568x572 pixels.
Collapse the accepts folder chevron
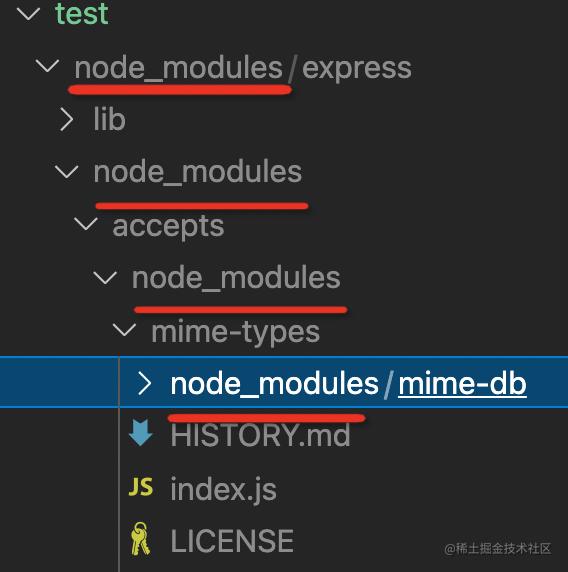(86, 224)
